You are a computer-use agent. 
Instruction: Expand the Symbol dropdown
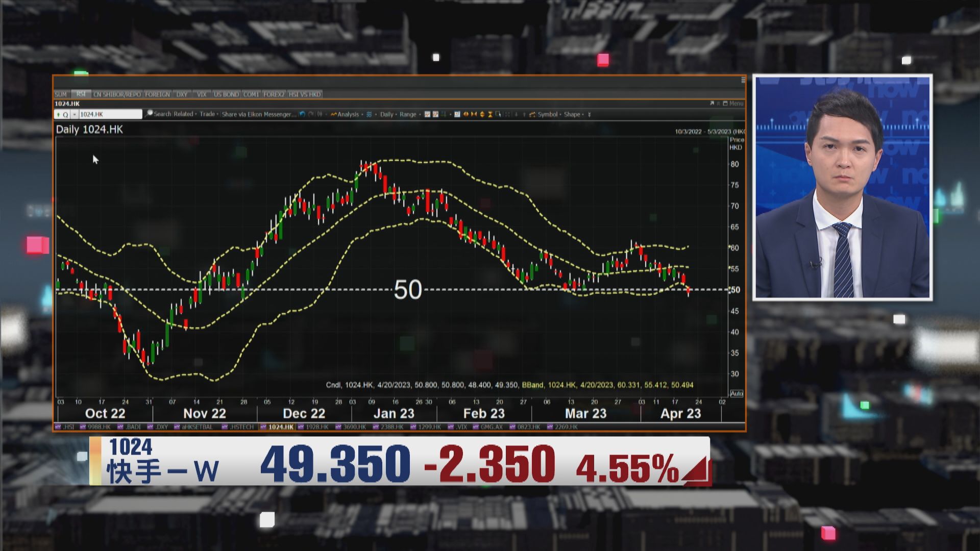548,114
